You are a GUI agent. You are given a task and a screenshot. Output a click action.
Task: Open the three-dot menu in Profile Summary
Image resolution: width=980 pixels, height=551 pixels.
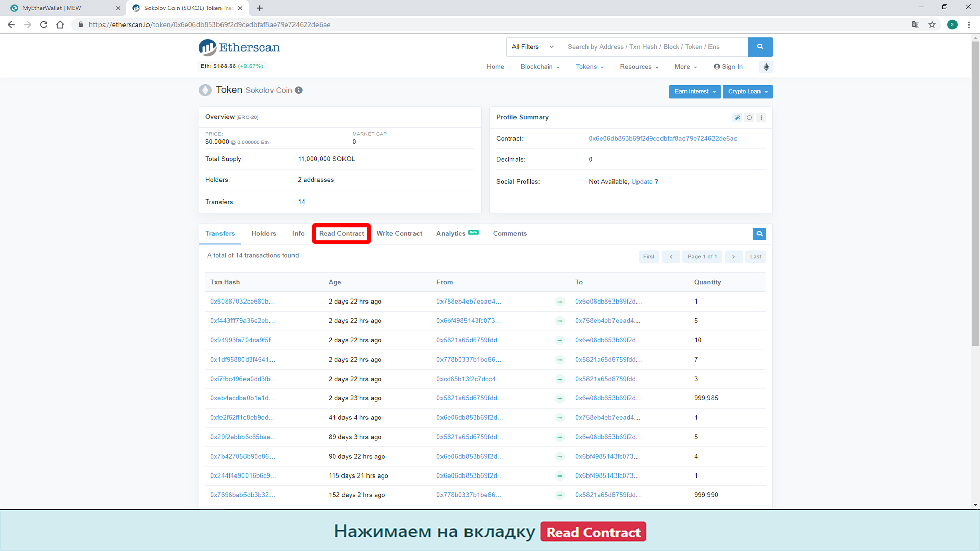pyautogui.click(x=761, y=118)
